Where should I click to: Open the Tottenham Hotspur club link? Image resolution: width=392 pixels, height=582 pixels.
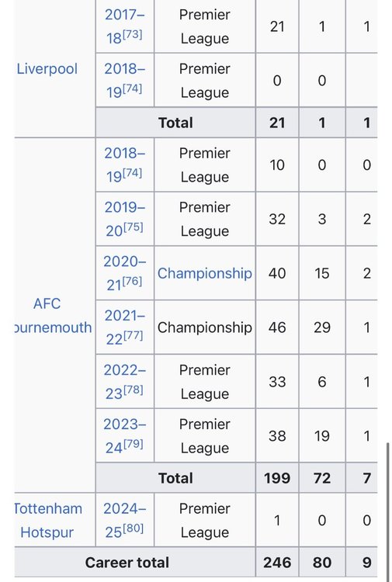[47, 521]
